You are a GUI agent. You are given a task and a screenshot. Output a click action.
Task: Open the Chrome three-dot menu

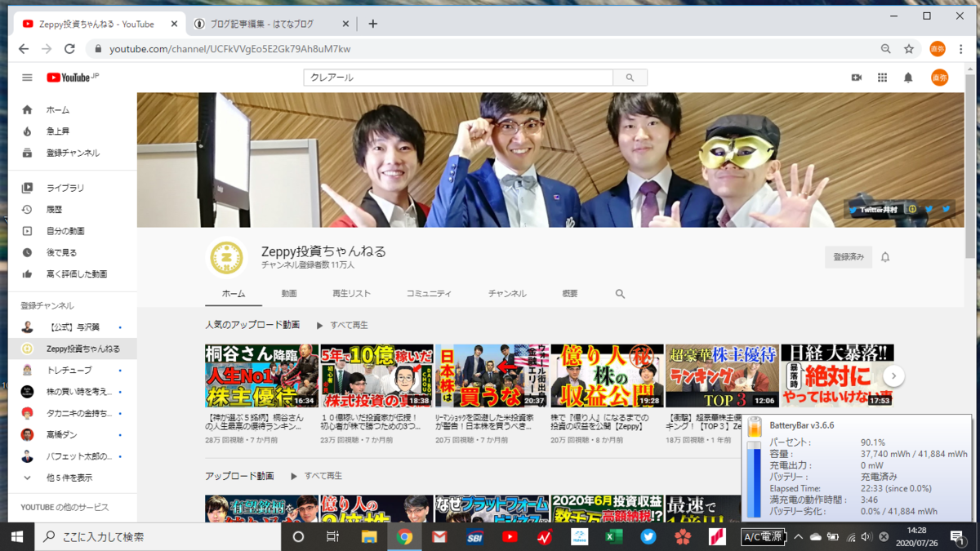click(x=961, y=49)
